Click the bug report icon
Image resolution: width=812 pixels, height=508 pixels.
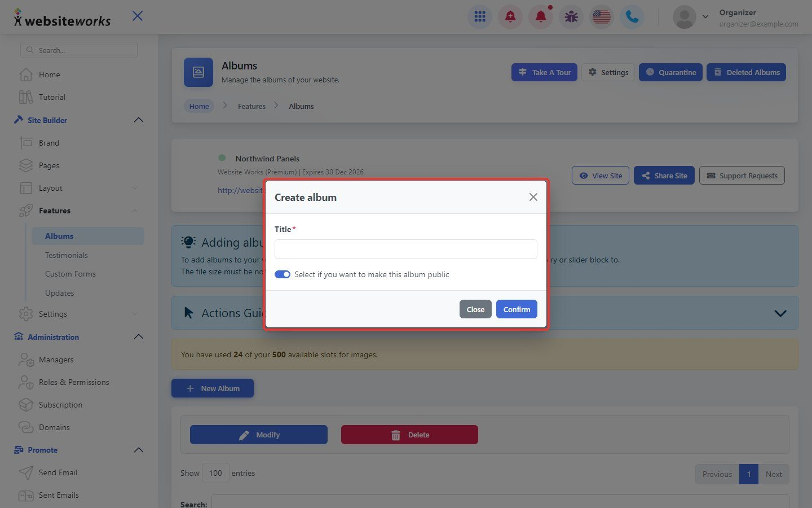point(571,17)
